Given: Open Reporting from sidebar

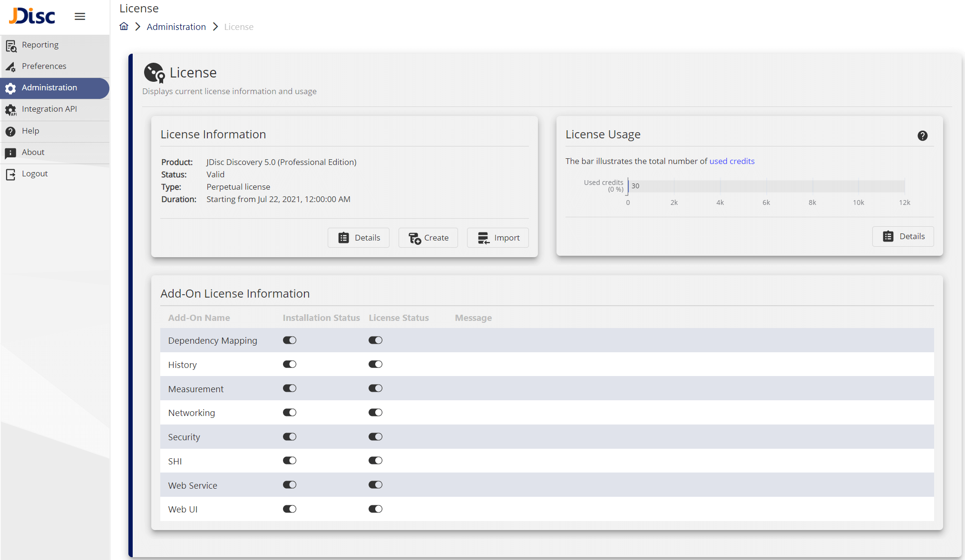Looking at the screenshot, I should pyautogui.click(x=40, y=45).
